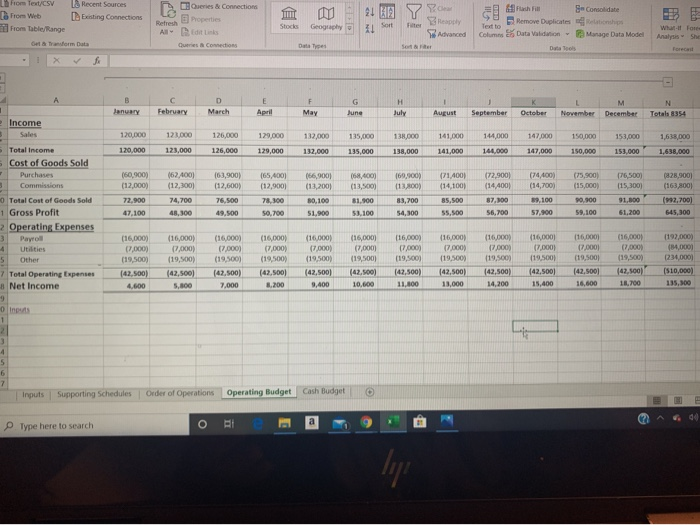Collapse the column outline group minus button

(x=667, y=82)
